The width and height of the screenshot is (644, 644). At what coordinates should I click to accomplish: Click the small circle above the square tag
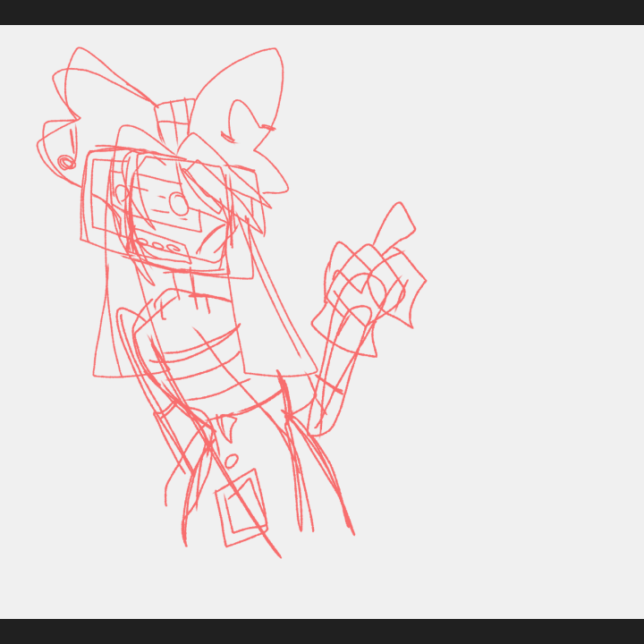pyautogui.click(x=232, y=461)
